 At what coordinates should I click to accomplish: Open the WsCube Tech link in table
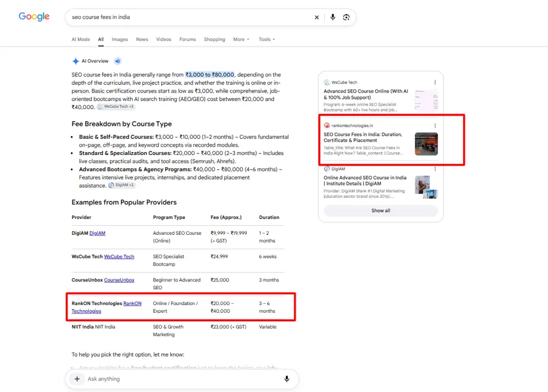coord(119,257)
